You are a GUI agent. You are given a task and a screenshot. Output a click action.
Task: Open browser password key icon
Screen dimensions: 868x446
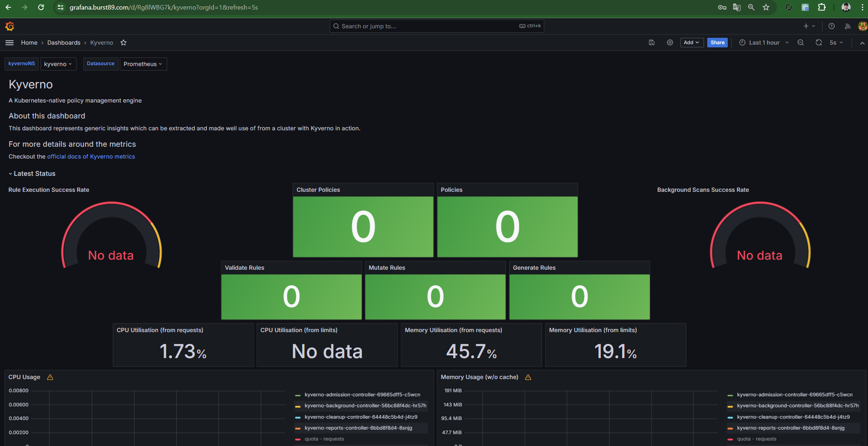[x=722, y=7]
